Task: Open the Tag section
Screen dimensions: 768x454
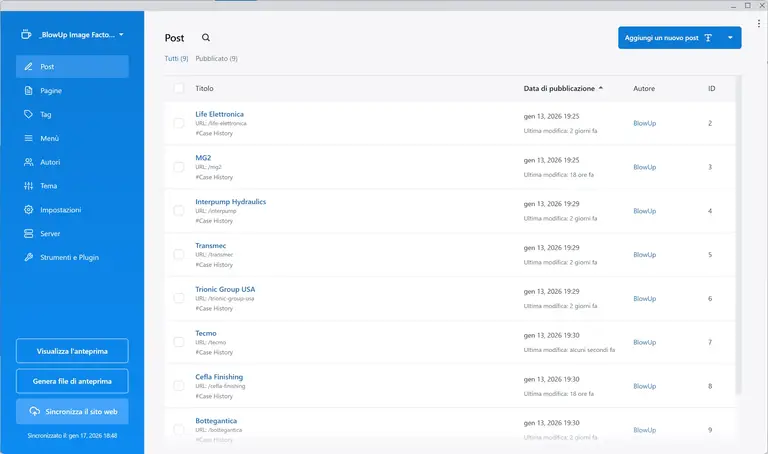Action: (x=72, y=114)
